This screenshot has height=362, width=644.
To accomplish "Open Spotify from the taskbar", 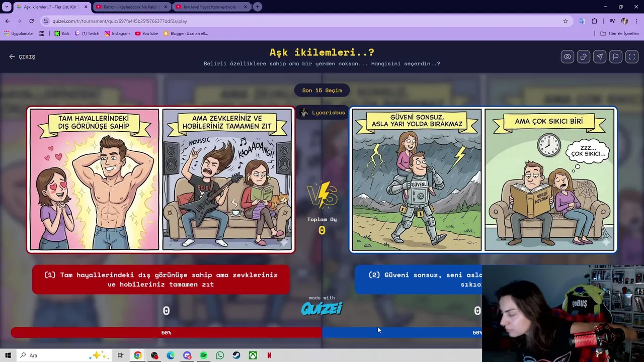I will coord(203,355).
